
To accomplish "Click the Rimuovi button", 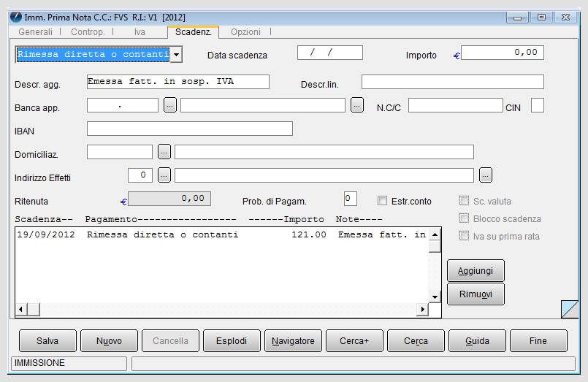I will (x=476, y=294).
